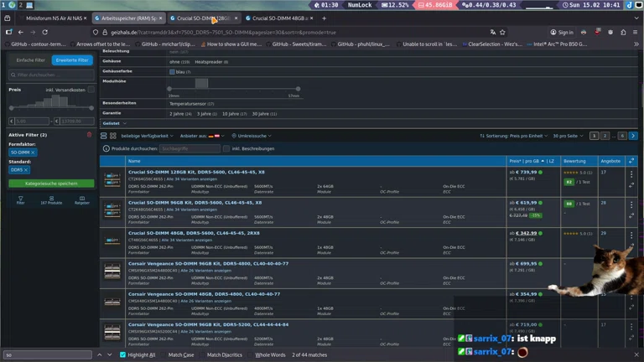Screen dimensions: 644x362
Task: Open the Ratgeber icon in the sidebar
Action: click(x=81, y=199)
